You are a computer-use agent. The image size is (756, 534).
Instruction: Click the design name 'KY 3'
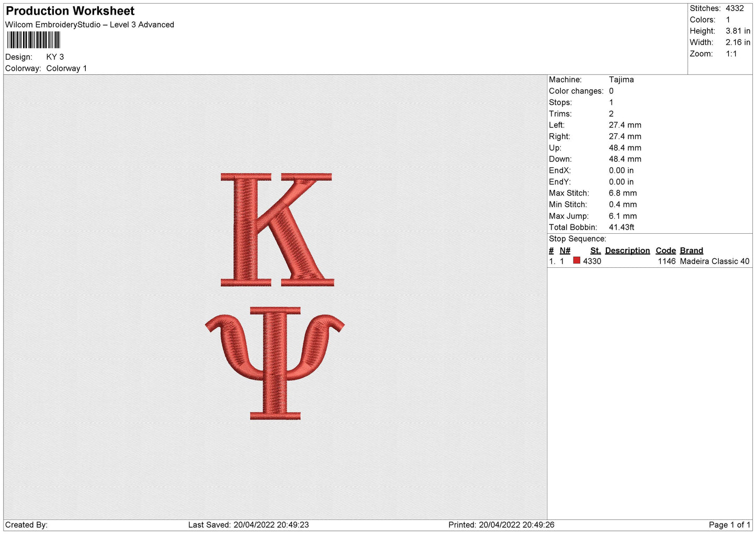click(55, 57)
